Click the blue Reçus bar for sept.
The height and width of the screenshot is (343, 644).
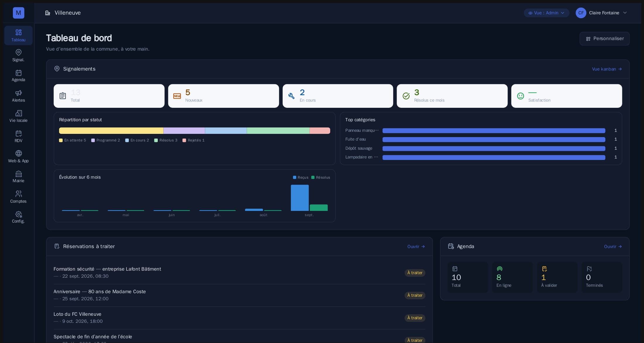tap(300, 198)
